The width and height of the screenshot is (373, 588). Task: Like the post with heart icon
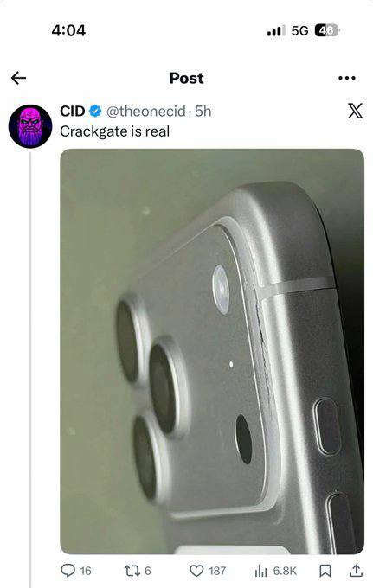click(x=196, y=571)
